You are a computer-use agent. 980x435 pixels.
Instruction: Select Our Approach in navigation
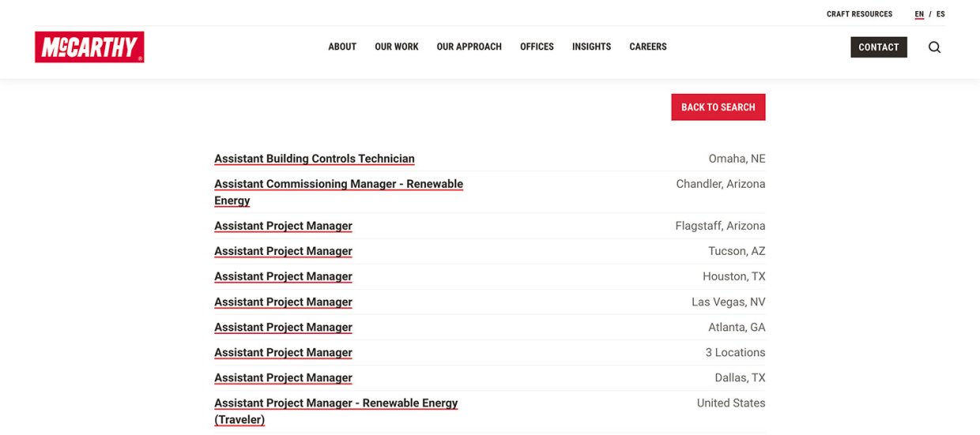[x=469, y=47]
